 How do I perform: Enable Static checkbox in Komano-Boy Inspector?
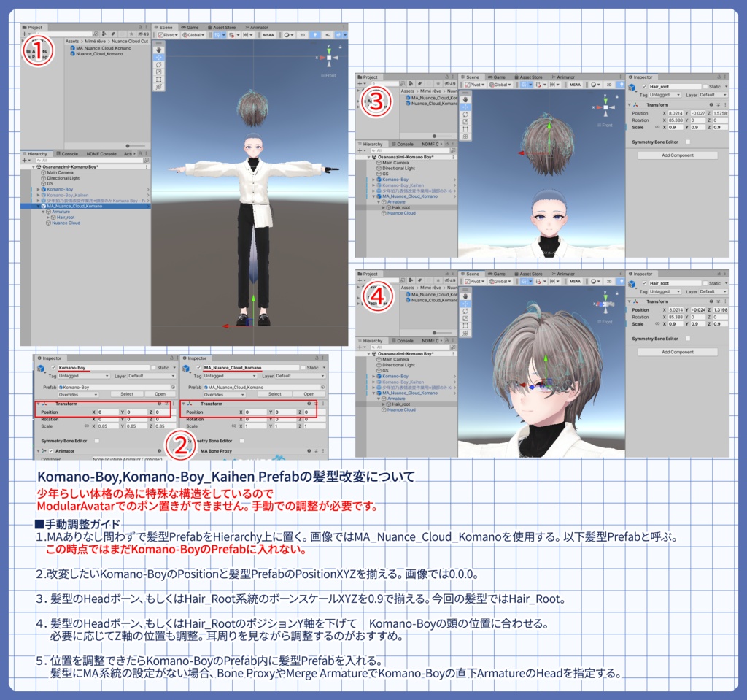(x=153, y=368)
